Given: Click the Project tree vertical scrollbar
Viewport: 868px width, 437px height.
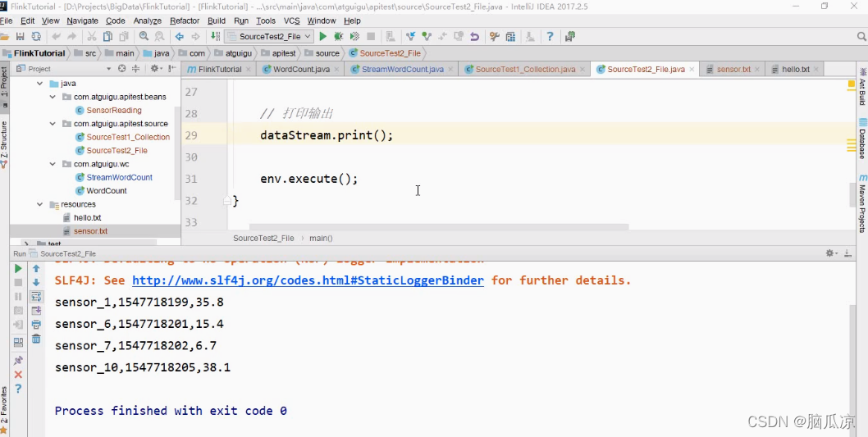Looking at the screenshot, I should coord(177,155).
